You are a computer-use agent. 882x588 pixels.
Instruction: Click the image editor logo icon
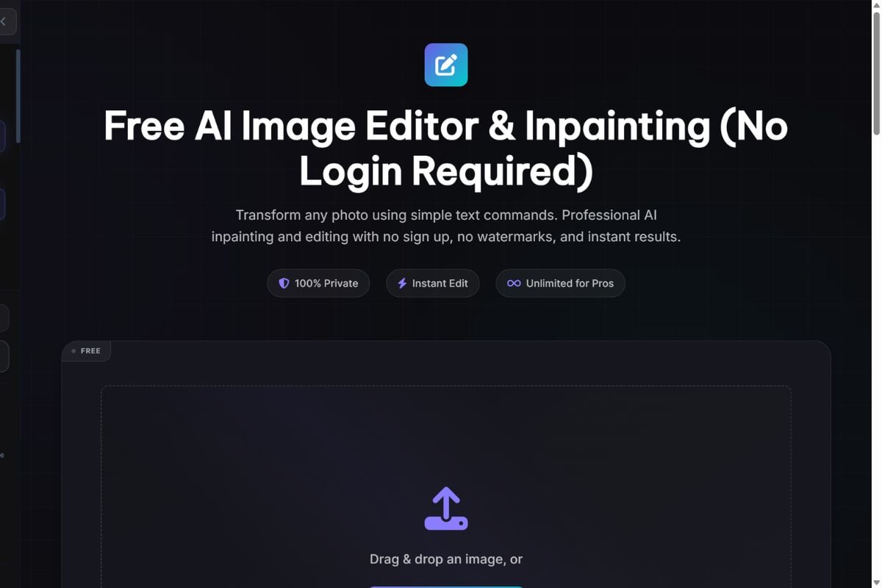[x=446, y=65]
